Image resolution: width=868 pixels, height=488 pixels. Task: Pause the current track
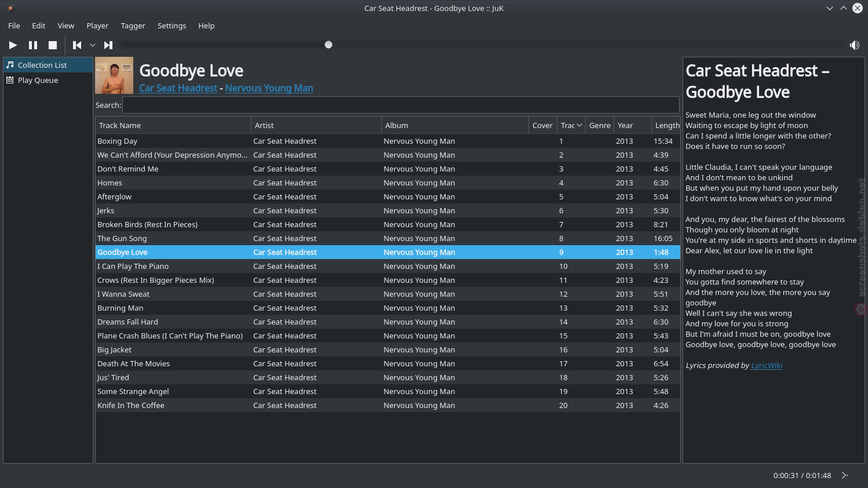pyautogui.click(x=33, y=45)
